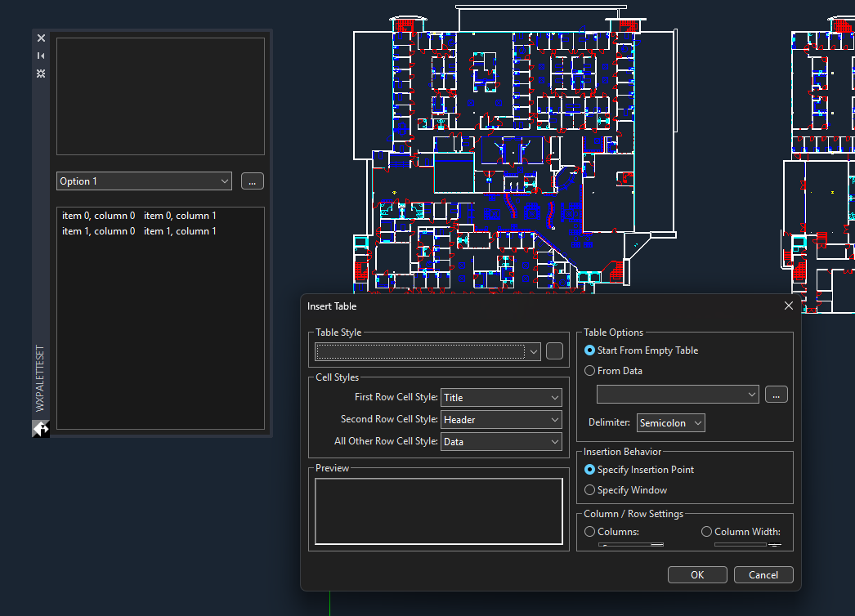Screen dimensions: 855x616
Task: Click the ellipsis button next to Option 1
Action: pos(252,181)
